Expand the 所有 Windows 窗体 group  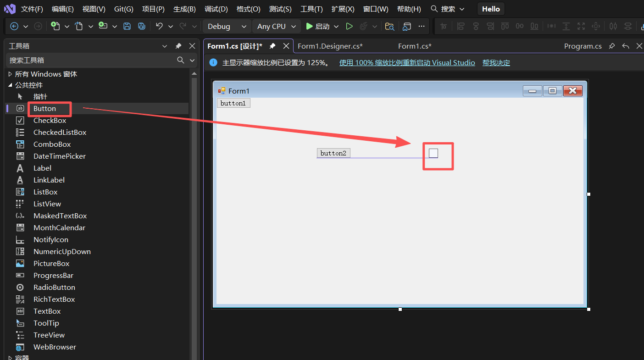[10, 74]
